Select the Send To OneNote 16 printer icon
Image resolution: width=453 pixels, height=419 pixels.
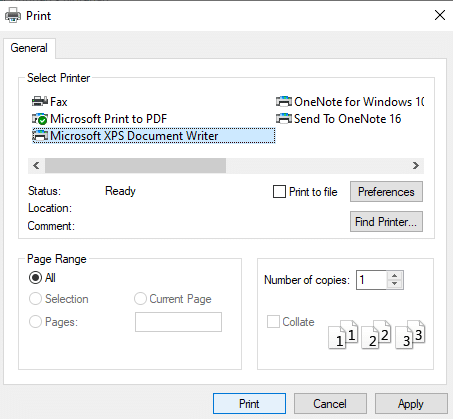tap(284, 118)
